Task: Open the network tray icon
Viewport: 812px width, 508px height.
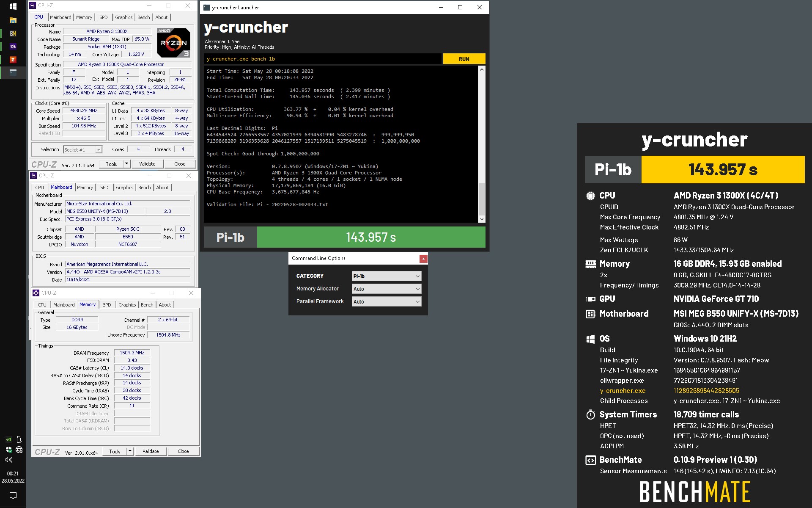Action: (19, 450)
